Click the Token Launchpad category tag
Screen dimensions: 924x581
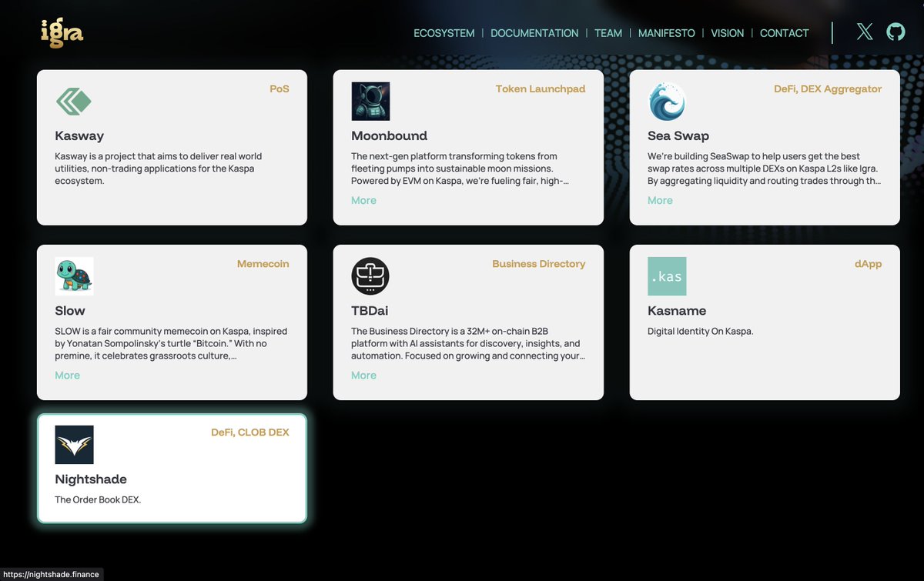[x=541, y=88]
